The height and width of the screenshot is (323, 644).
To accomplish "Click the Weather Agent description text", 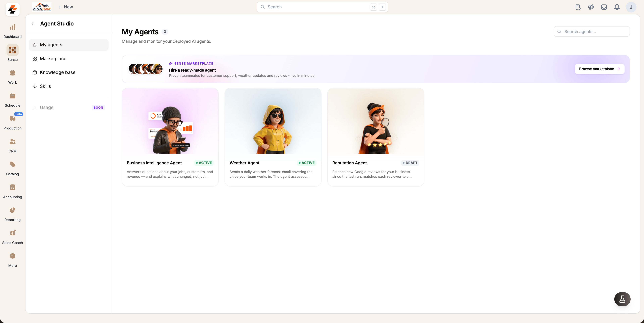I will [x=271, y=174].
